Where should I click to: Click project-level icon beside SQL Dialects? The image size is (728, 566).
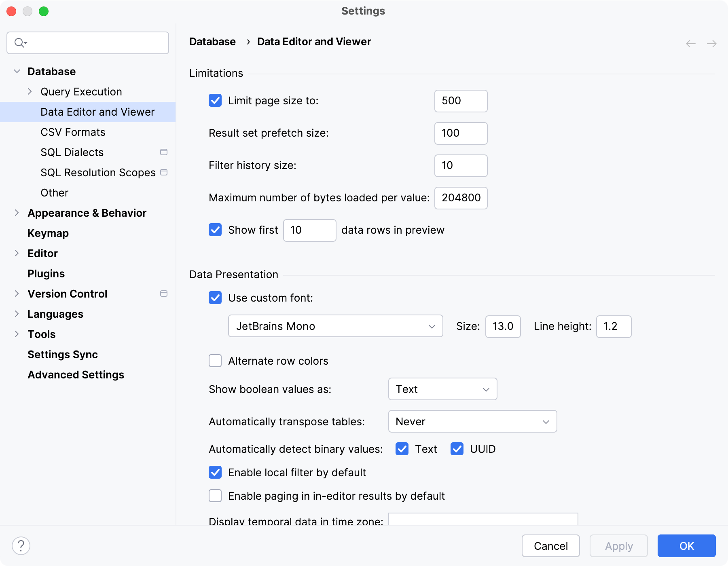[164, 152]
